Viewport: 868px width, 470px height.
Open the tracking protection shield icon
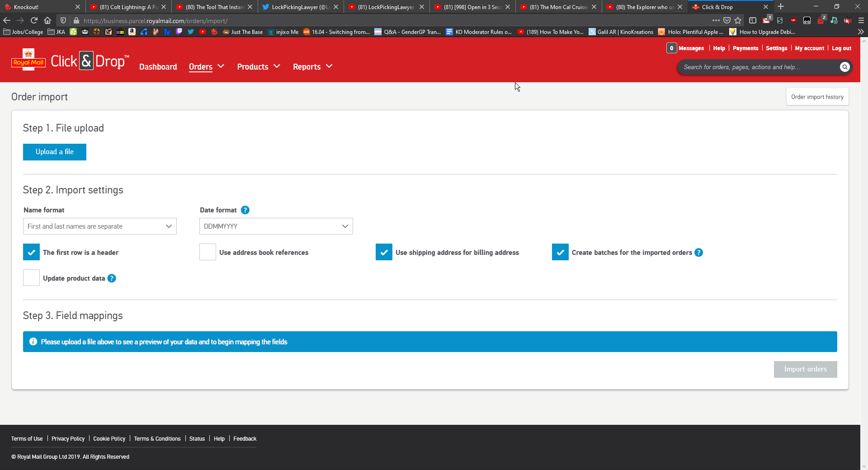(x=63, y=20)
